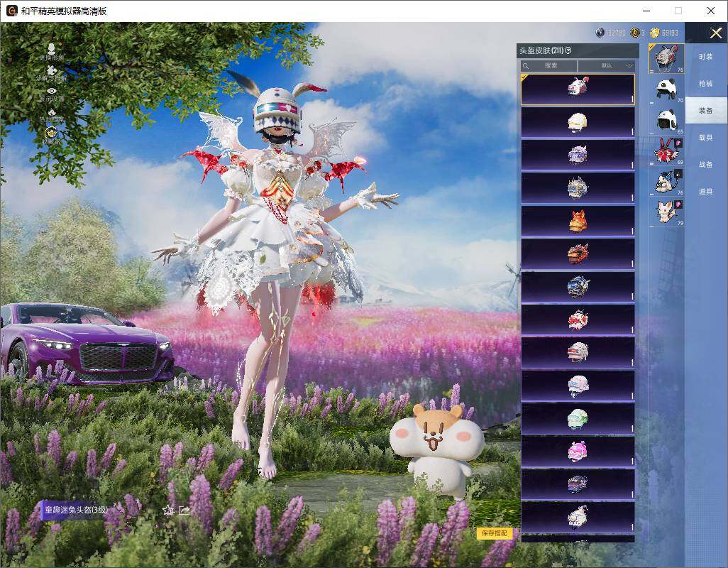Click the fourth left sidebar icon below the eye
The width and height of the screenshot is (728, 568).
pyautogui.click(x=52, y=112)
